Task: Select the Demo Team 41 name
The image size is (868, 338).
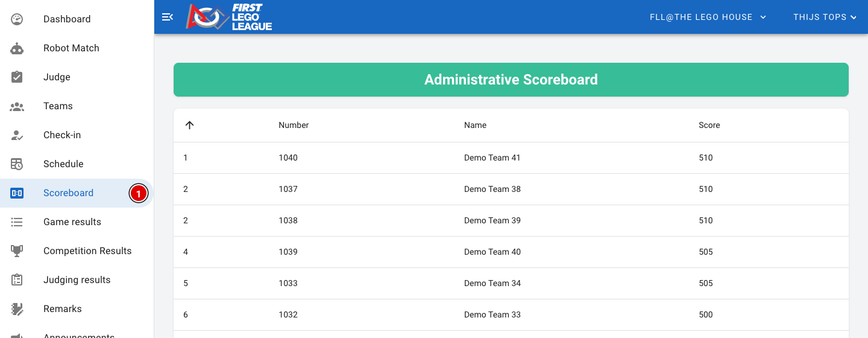Action: point(492,158)
